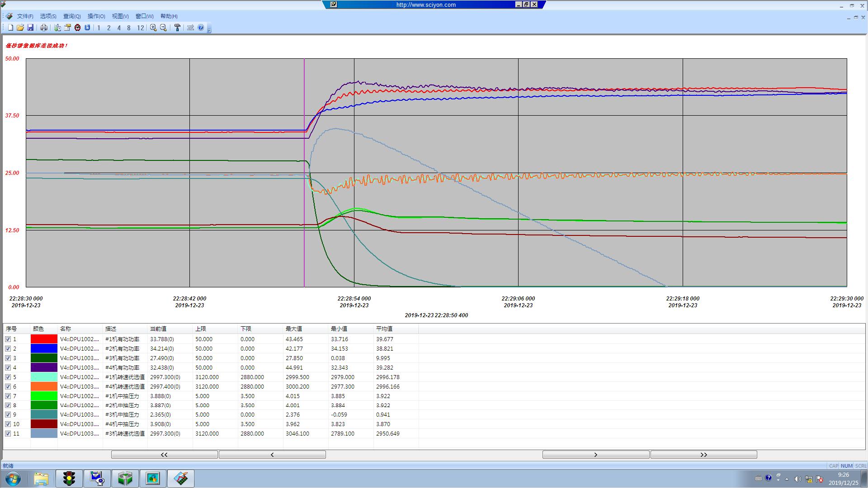Zoom out on the trend chart

tap(163, 28)
